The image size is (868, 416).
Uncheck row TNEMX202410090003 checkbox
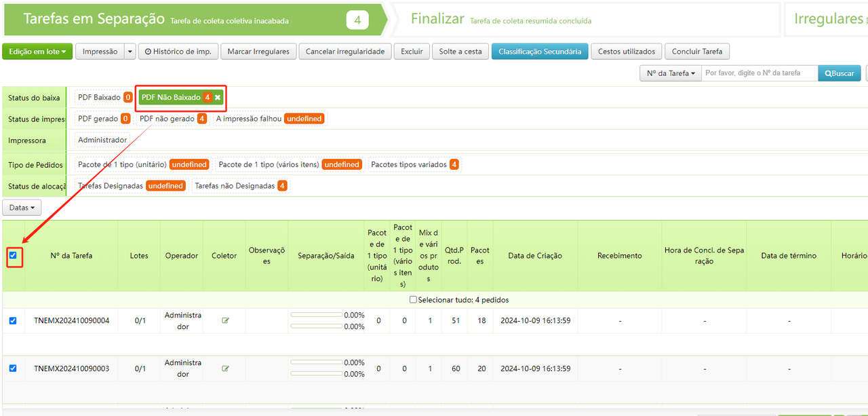tap(13, 368)
